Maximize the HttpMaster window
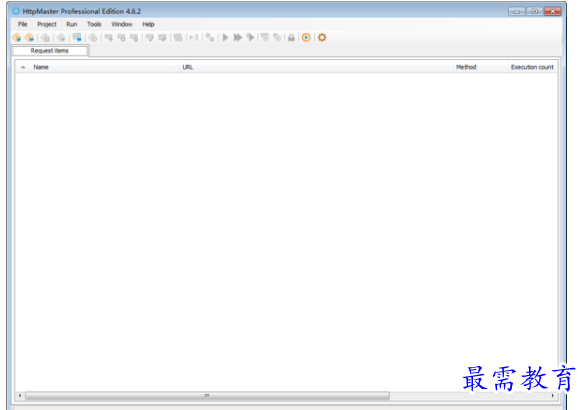 click(534, 12)
